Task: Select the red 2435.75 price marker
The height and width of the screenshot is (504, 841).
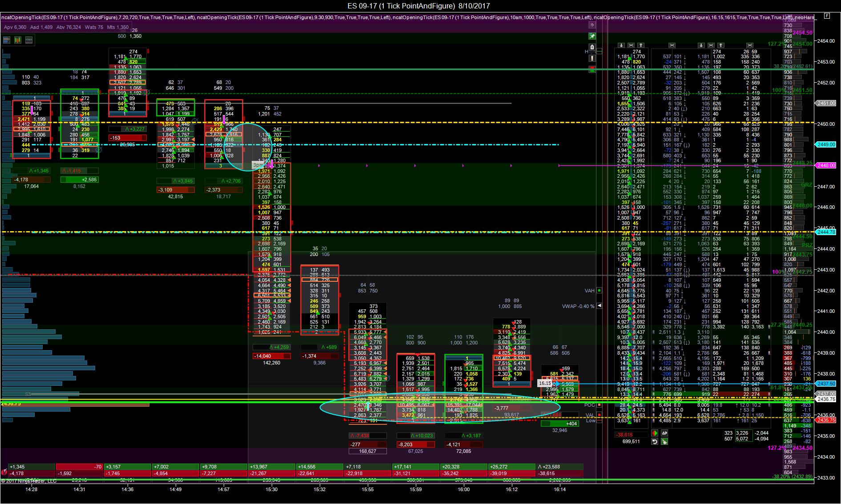Action: (x=825, y=420)
